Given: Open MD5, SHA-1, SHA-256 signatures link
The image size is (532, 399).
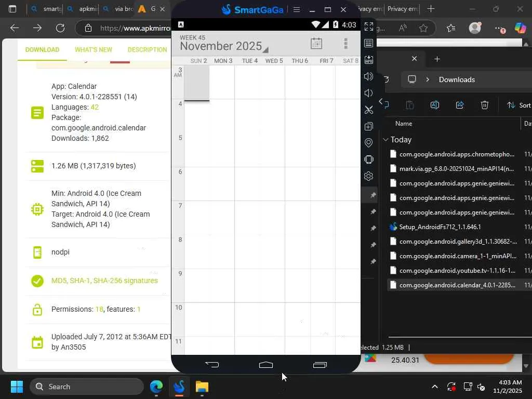Looking at the screenshot, I should pyautogui.click(x=104, y=281).
